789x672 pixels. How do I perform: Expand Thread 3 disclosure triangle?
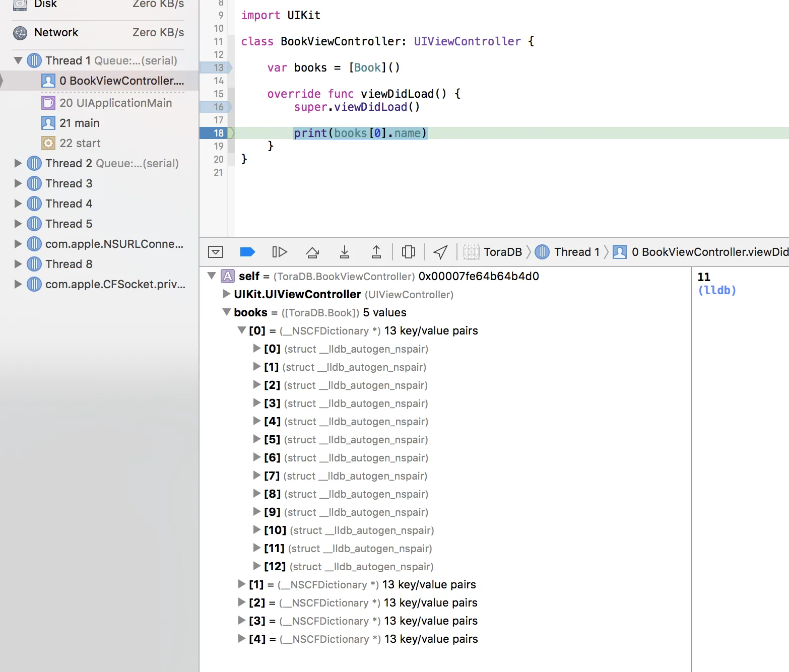18,183
